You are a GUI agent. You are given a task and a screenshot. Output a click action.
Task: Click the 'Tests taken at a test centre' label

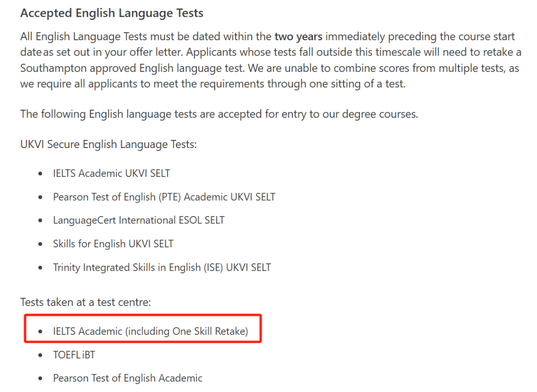[86, 303]
